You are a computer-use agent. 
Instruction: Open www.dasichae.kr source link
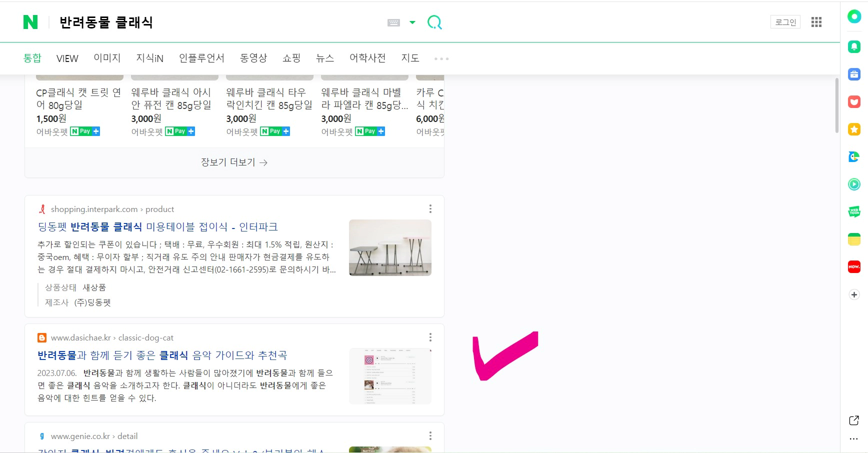(x=112, y=337)
